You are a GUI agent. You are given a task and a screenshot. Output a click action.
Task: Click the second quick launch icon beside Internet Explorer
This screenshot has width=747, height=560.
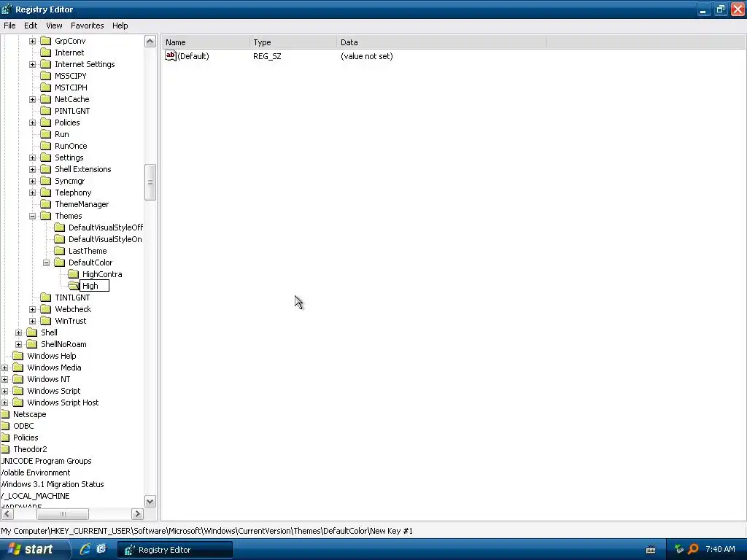101,549
